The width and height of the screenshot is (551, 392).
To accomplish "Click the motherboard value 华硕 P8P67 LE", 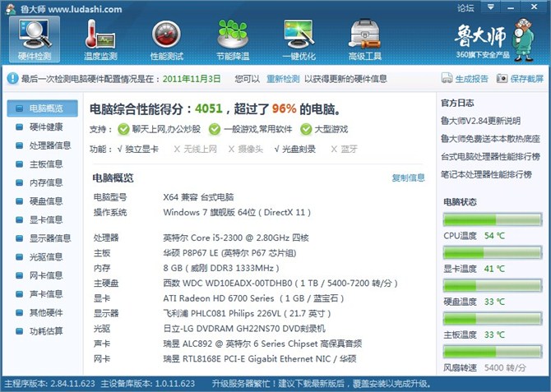I will point(229,253).
